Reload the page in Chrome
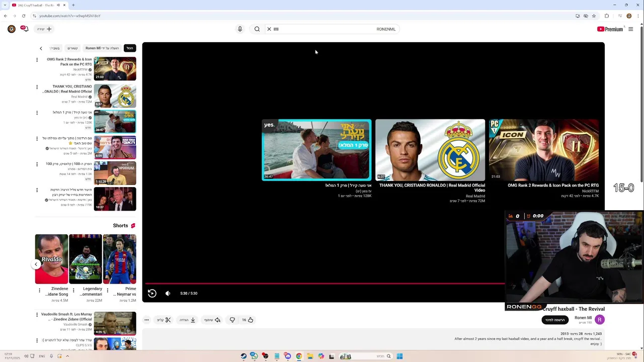The height and width of the screenshot is (362, 644). (x=23, y=16)
